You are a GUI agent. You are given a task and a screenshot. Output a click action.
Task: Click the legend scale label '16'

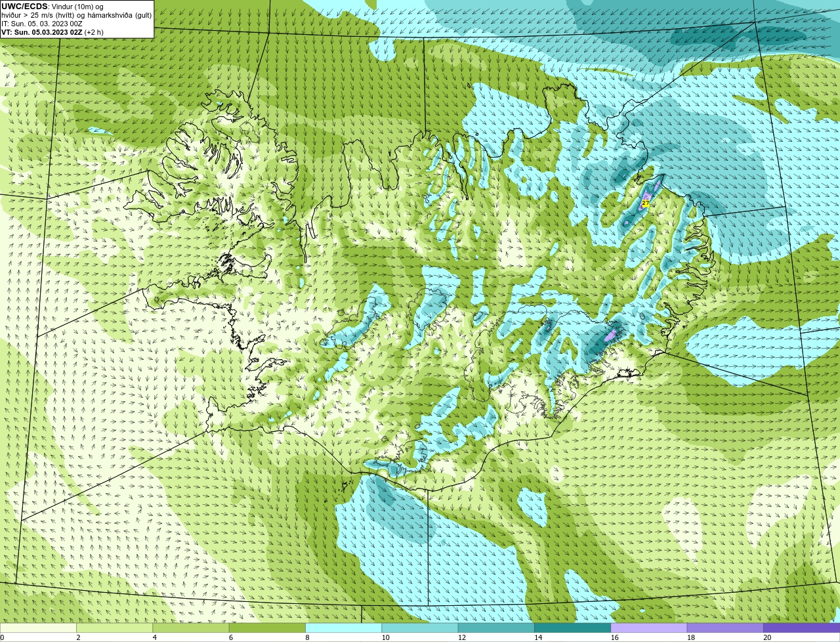click(x=614, y=637)
